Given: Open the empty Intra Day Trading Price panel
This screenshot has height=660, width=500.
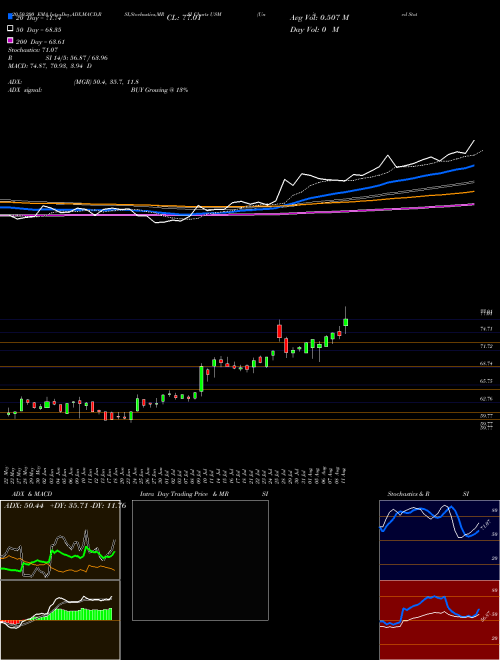Looking at the screenshot, I should [x=200, y=560].
